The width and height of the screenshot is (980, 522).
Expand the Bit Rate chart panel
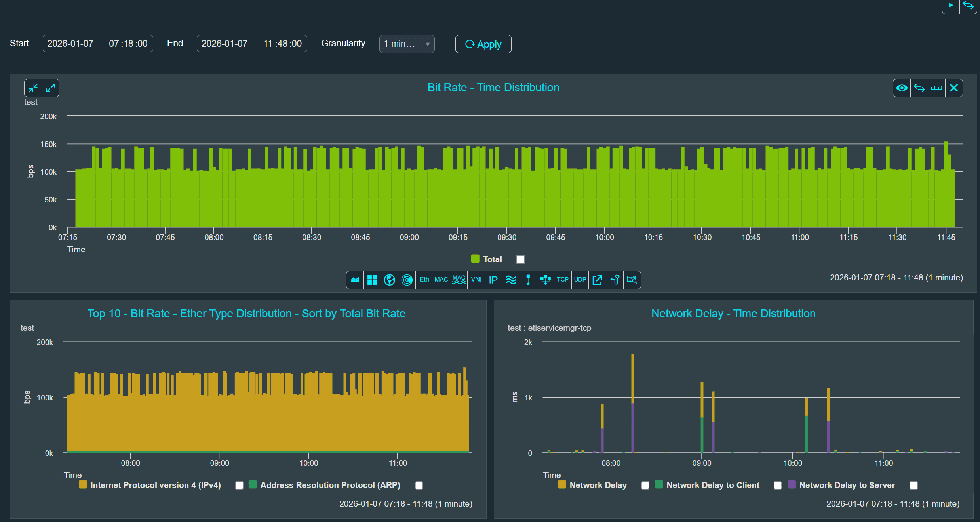pyautogui.click(x=50, y=88)
